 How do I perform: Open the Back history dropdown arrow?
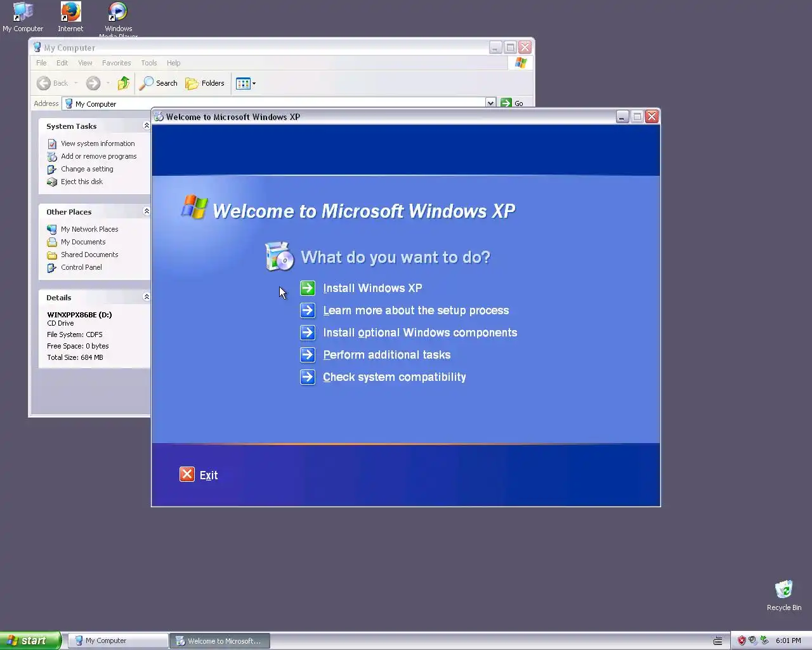pos(76,83)
